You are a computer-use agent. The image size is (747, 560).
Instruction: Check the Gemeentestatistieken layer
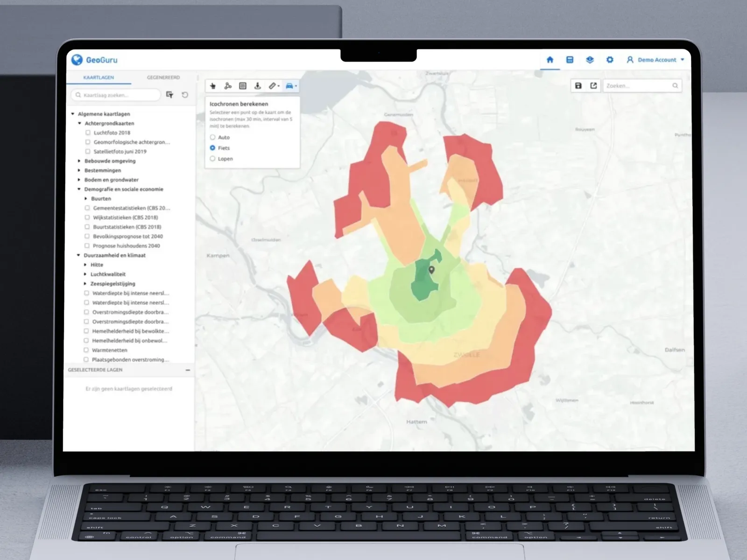tap(87, 208)
